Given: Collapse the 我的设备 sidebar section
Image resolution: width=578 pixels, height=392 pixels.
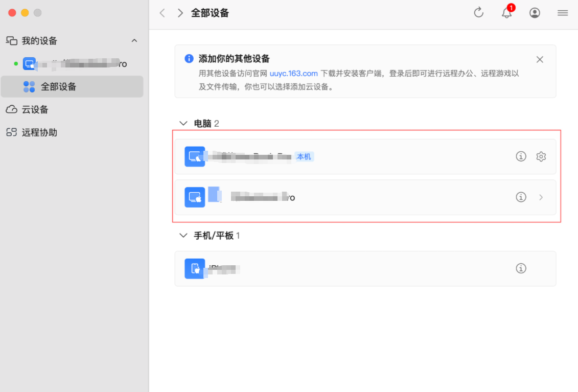Looking at the screenshot, I should (x=134, y=40).
